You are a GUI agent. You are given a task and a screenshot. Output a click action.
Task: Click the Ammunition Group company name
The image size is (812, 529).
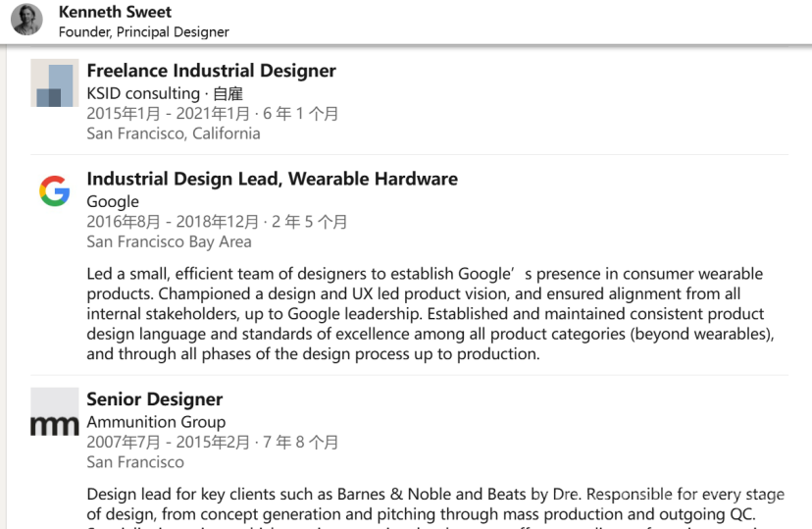[156, 422]
